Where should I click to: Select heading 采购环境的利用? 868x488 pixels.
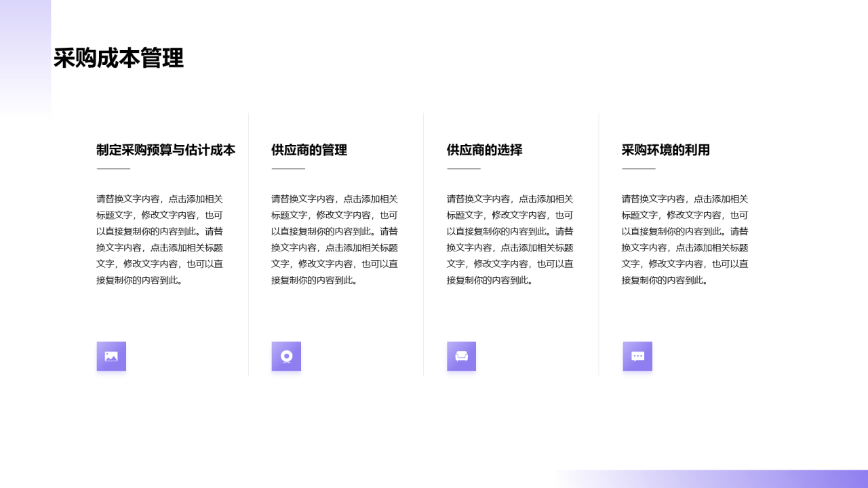(x=666, y=150)
